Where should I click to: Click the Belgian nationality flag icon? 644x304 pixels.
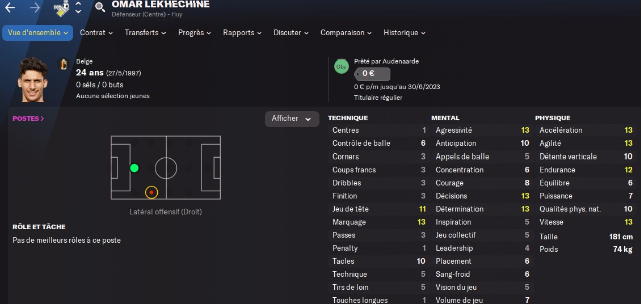click(64, 65)
